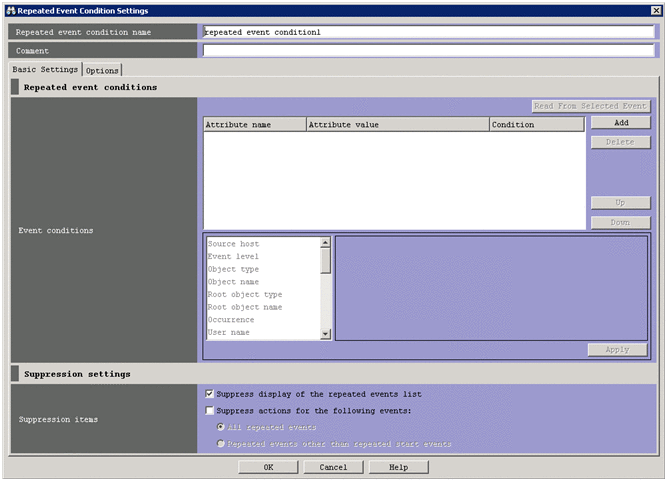This screenshot has height=484, width=669.
Task: Open the Basic Settings tab
Action: pos(45,70)
